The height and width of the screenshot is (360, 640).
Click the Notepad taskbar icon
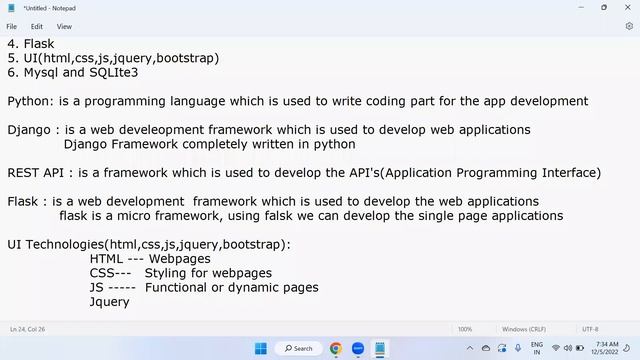pos(380,349)
